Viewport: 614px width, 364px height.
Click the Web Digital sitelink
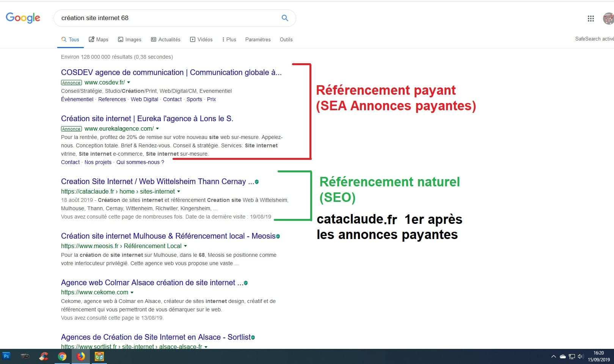coord(144,99)
